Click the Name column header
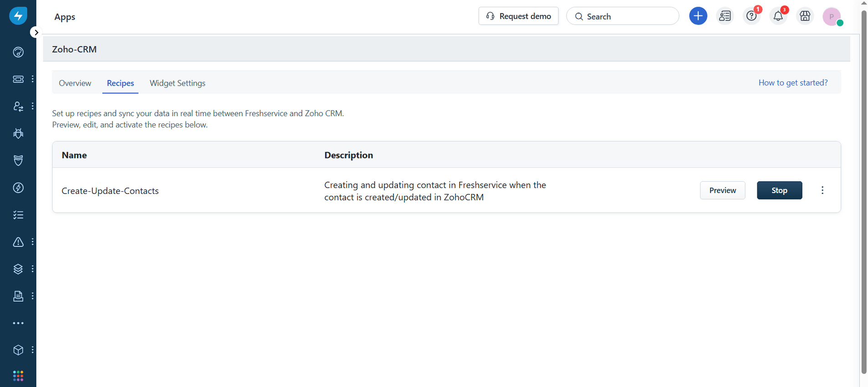Viewport: 868px width, 387px height. pyautogui.click(x=74, y=155)
